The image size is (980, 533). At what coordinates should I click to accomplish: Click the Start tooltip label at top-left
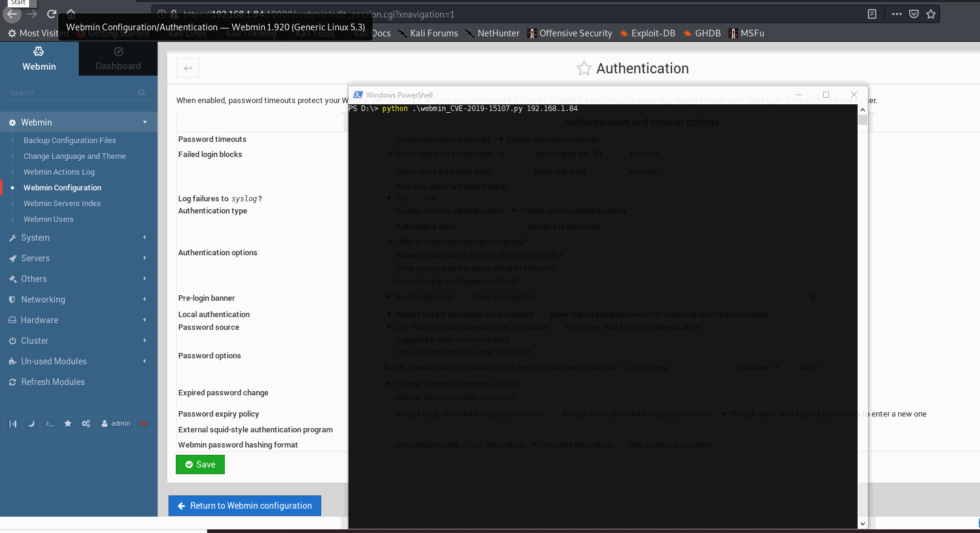coord(18,3)
